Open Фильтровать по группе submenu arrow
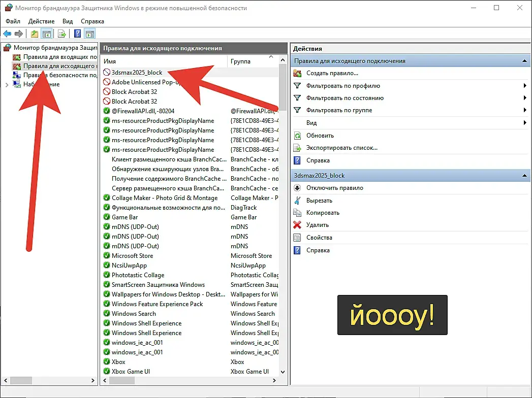The image size is (532, 398). click(x=525, y=110)
